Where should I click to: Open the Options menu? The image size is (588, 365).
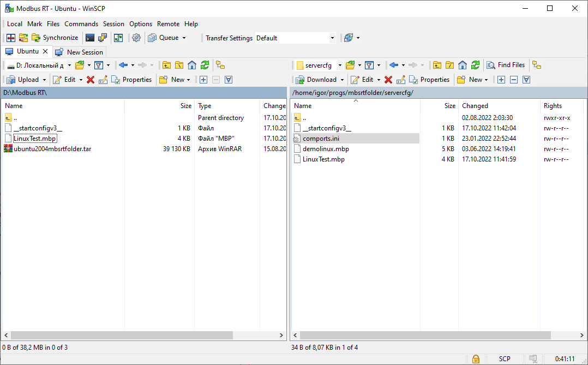point(141,24)
